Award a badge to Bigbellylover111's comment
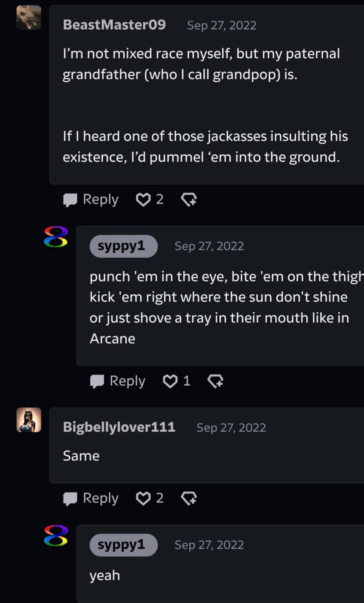This screenshot has width=364, height=603. [189, 498]
